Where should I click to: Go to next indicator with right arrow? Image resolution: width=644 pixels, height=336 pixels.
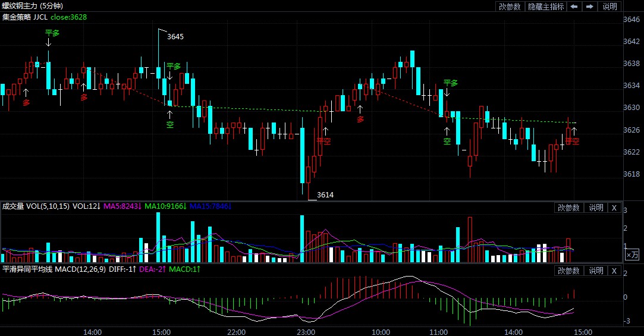590,7
